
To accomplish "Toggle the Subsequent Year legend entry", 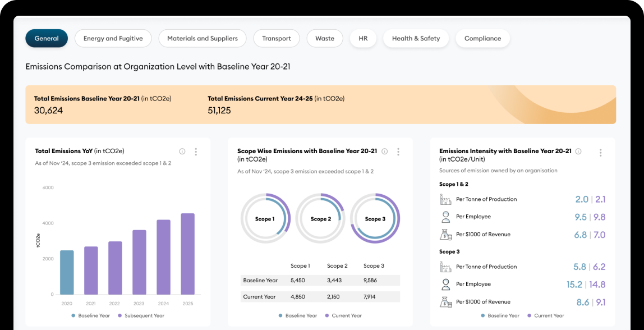I will pos(141,315).
